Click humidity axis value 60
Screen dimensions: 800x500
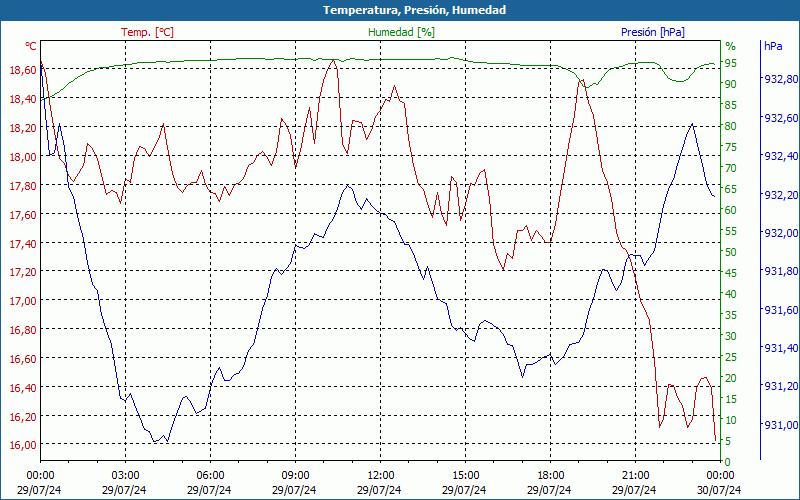pyautogui.click(x=731, y=210)
